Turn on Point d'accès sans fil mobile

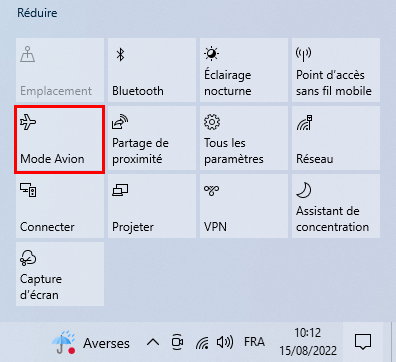pyautogui.click(x=336, y=70)
